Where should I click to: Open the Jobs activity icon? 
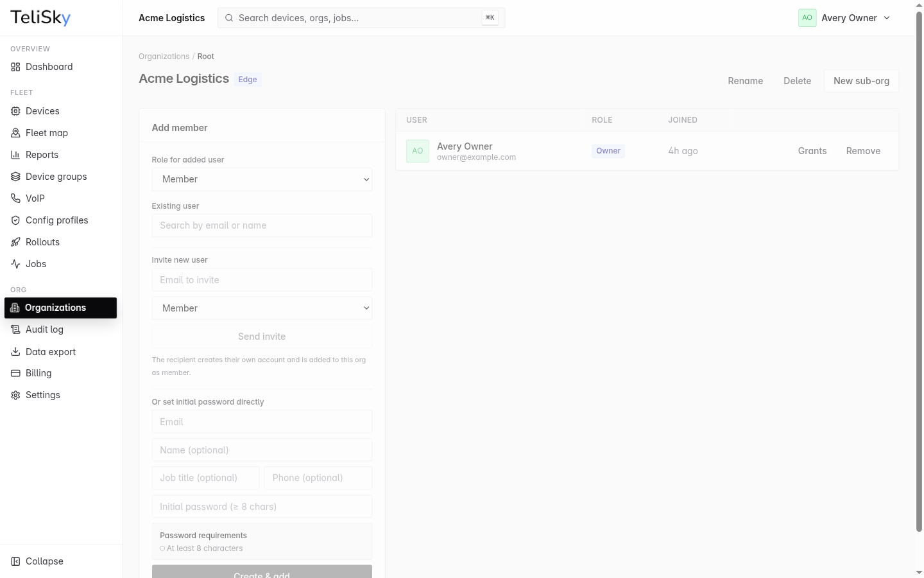pos(15,264)
